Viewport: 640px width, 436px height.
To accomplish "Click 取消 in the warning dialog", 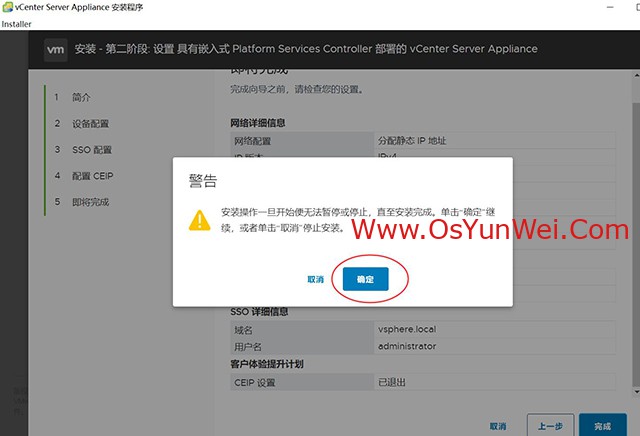I will (316, 279).
